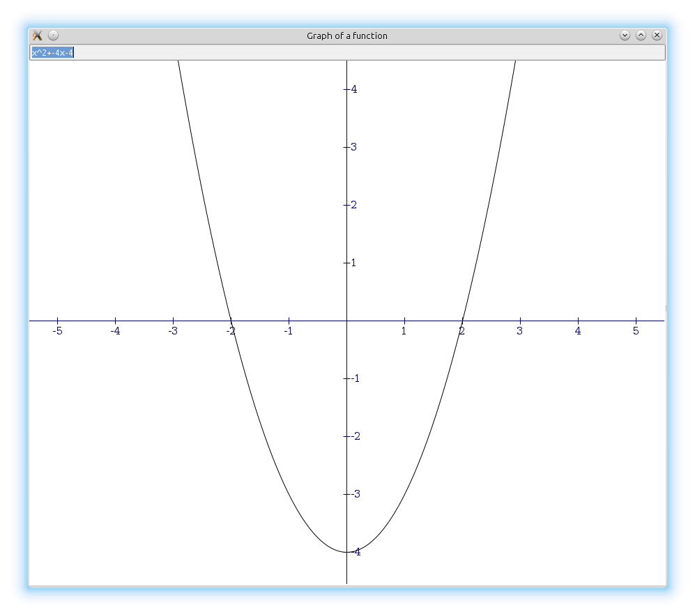Click the function input field containing x^2+-4x-4
Screen dimensions: 695x616
coord(347,53)
